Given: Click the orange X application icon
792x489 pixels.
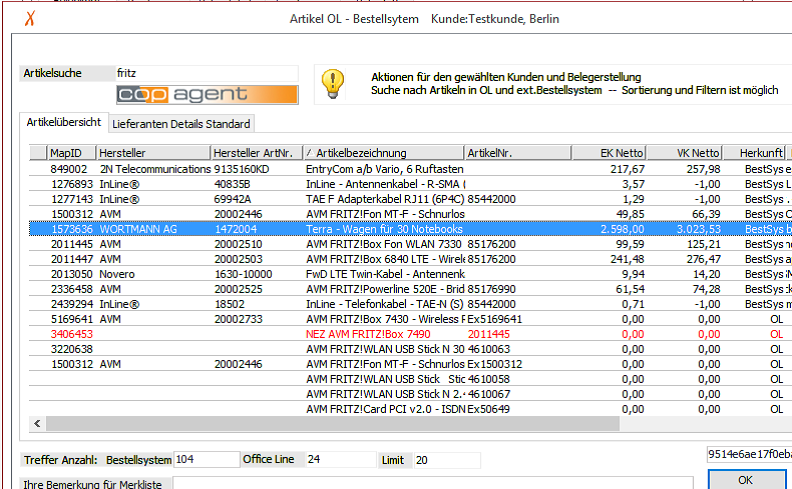Looking at the screenshot, I should tap(30, 19).
